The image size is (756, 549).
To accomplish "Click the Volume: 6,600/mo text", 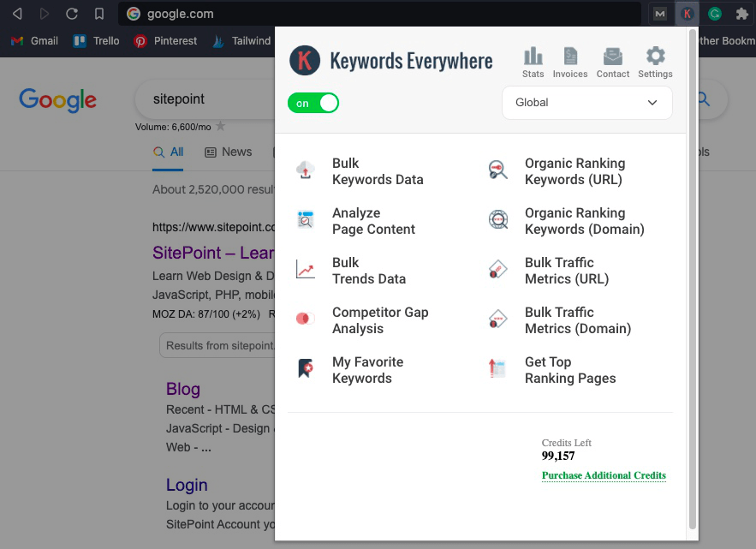I will pyautogui.click(x=173, y=127).
